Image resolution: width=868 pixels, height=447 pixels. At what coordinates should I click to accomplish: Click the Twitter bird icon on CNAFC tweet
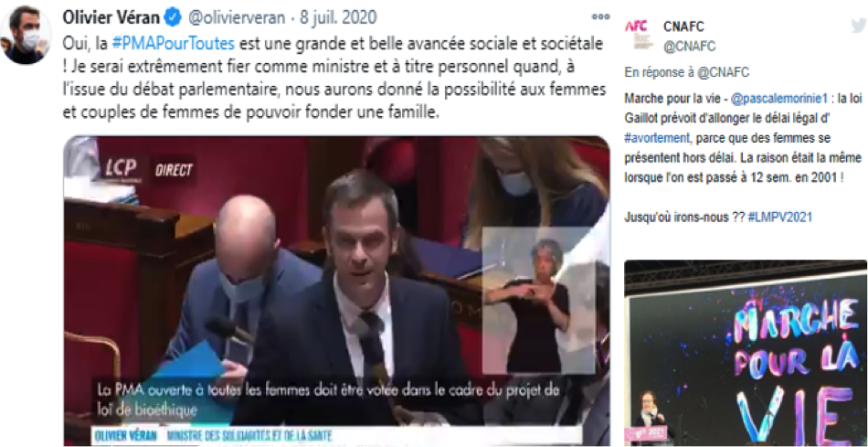pos(859,25)
